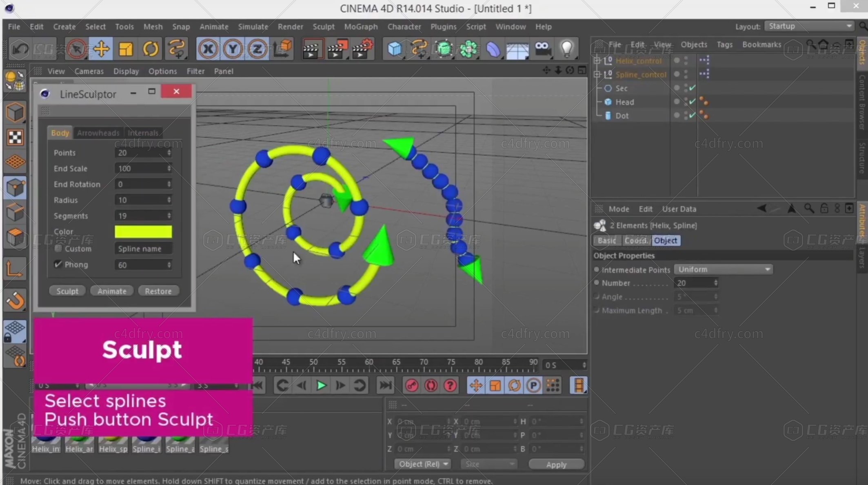The width and height of the screenshot is (868, 485).
Task: Add a NURBS generator object
Action: tap(444, 49)
